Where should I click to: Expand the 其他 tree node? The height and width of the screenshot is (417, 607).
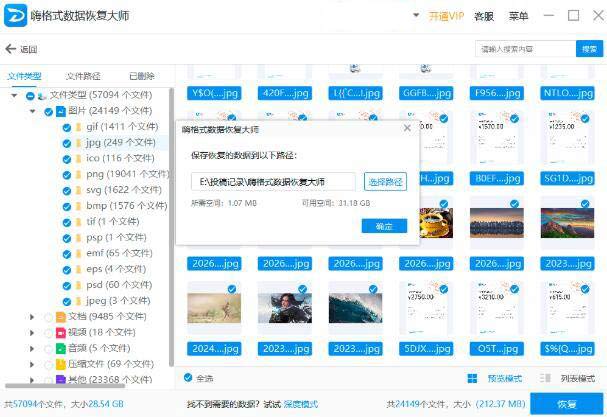pyautogui.click(x=32, y=380)
